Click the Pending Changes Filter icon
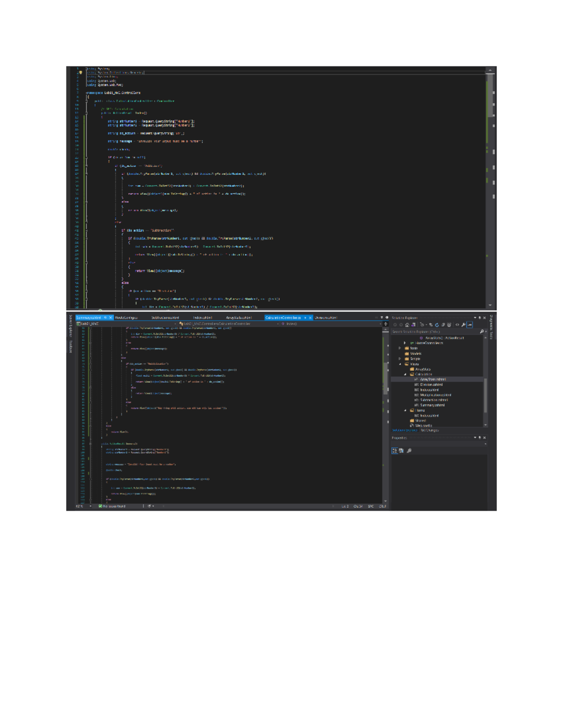The image size is (563, 728). [x=422, y=325]
